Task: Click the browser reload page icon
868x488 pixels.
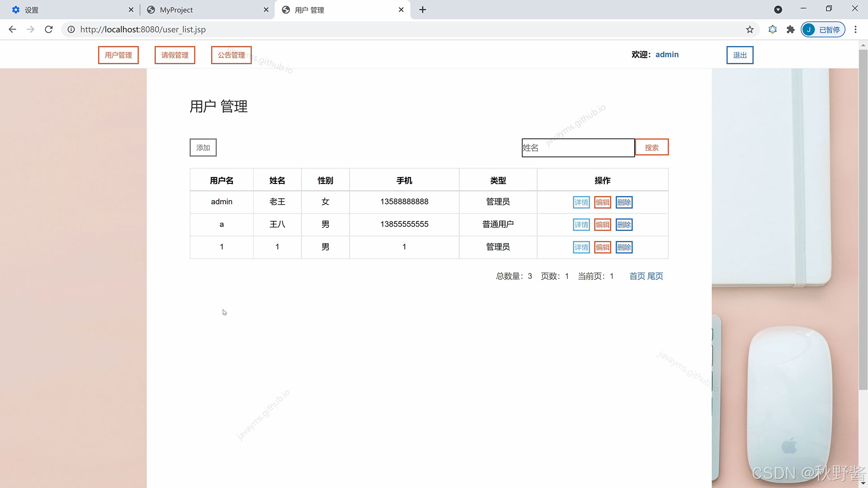Action: tap(49, 29)
